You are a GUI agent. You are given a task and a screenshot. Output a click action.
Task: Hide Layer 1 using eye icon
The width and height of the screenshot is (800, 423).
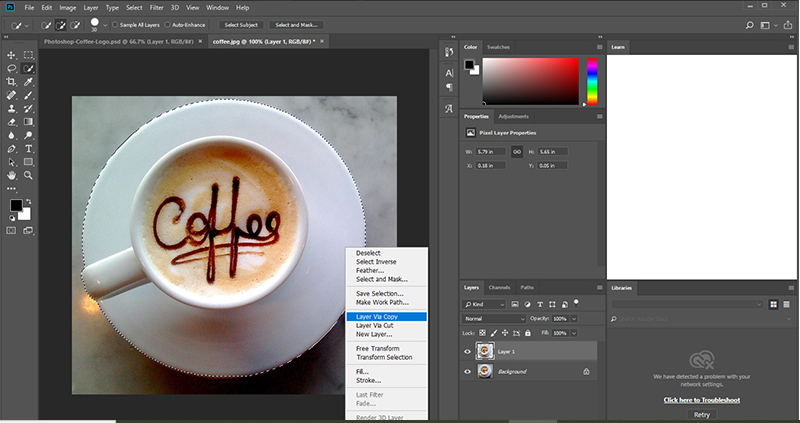[468, 351]
